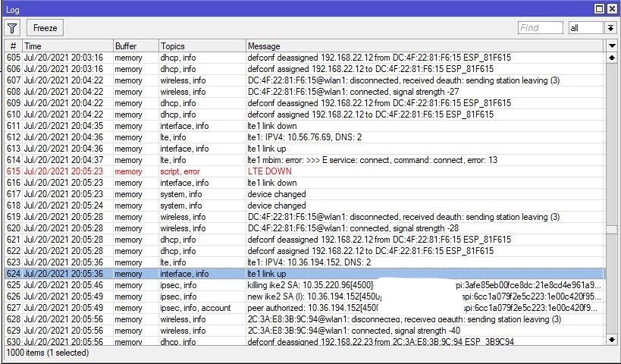Image resolution: width=621 pixels, height=364 pixels.
Task: Click the filter funnel icon
Action: point(12,28)
